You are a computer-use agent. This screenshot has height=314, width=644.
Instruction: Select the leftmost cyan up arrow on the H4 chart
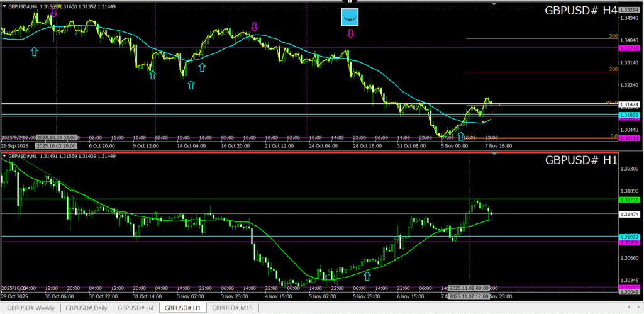coord(34,52)
